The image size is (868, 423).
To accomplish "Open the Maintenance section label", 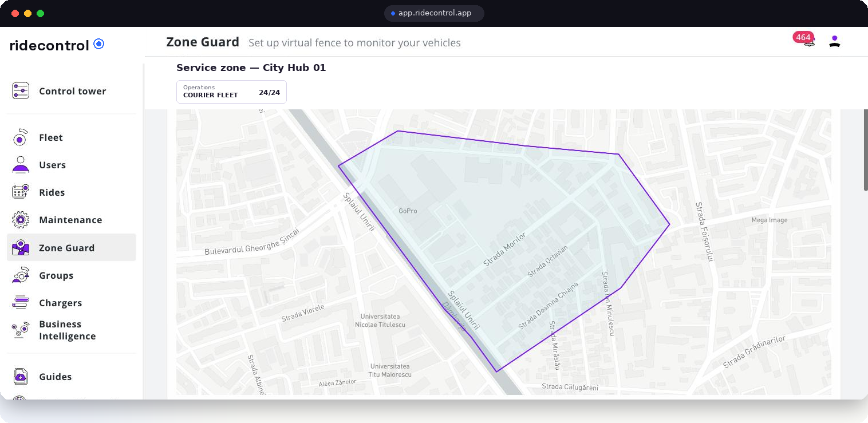I will 70,220.
